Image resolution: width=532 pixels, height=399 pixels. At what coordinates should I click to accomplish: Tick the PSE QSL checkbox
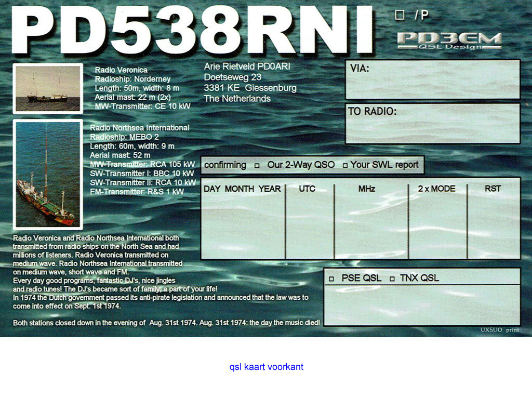click(x=331, y=279)
